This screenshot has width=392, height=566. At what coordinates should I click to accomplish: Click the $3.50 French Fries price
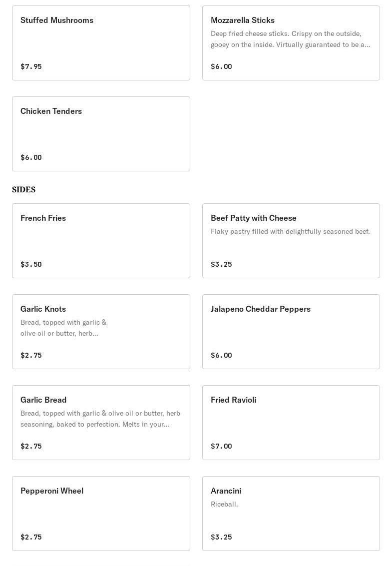pos(31,264)
